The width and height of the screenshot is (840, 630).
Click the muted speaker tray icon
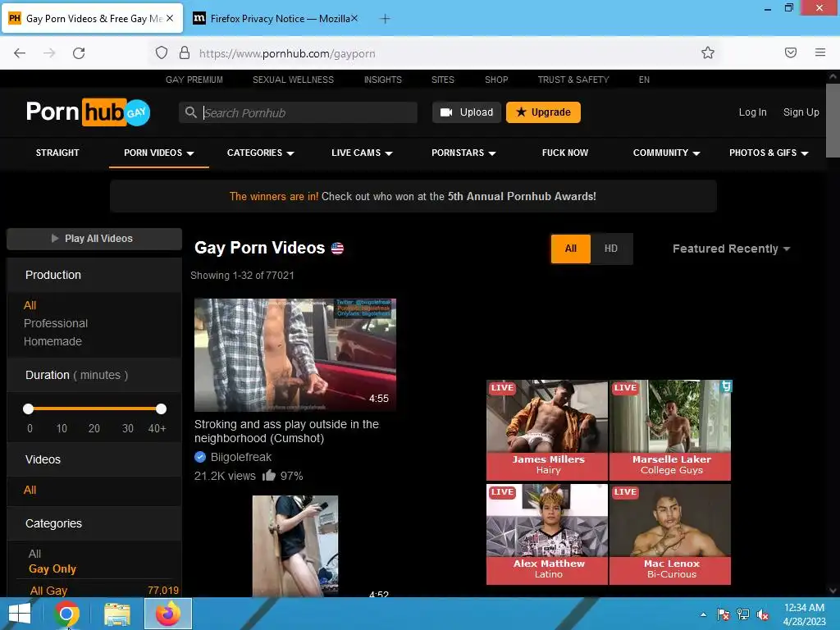pyautogui.click(x=763, y=614)
